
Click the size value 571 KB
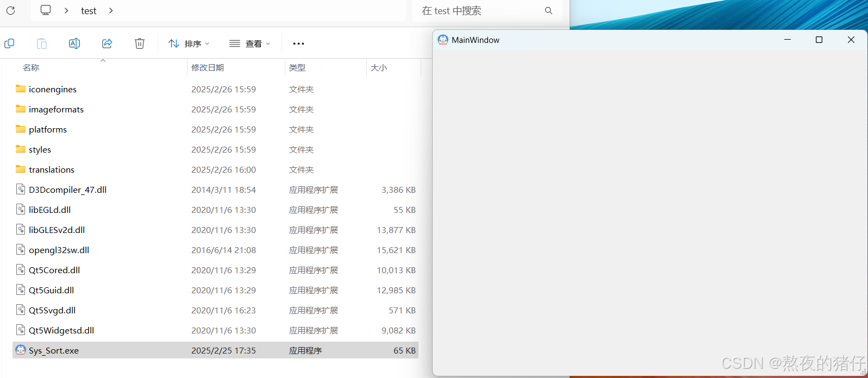pos(402,310)
